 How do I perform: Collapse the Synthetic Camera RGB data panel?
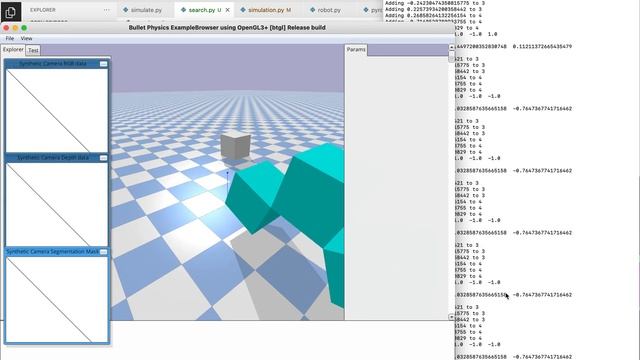point(103,64)
